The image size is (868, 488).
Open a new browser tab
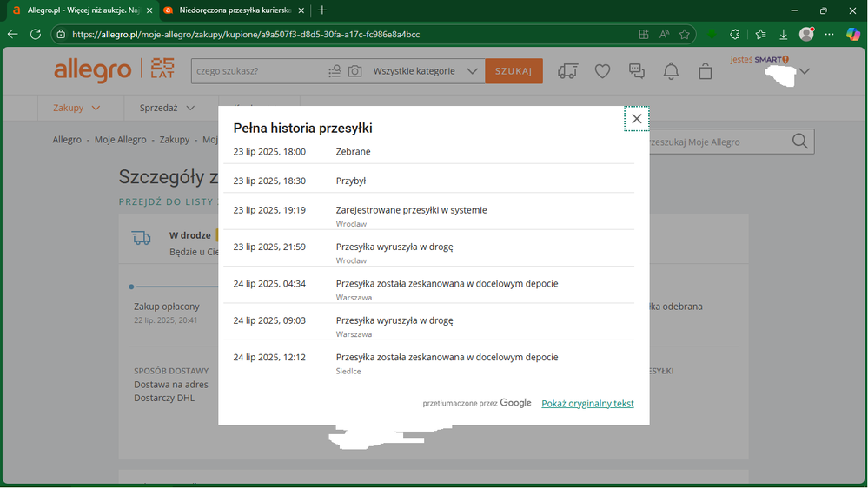click(x=322, y=10)
